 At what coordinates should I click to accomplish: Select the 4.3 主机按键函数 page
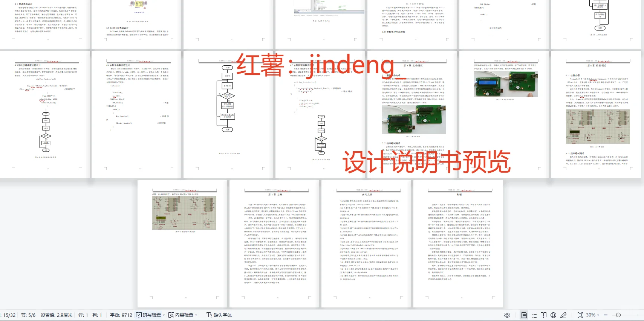45,114
